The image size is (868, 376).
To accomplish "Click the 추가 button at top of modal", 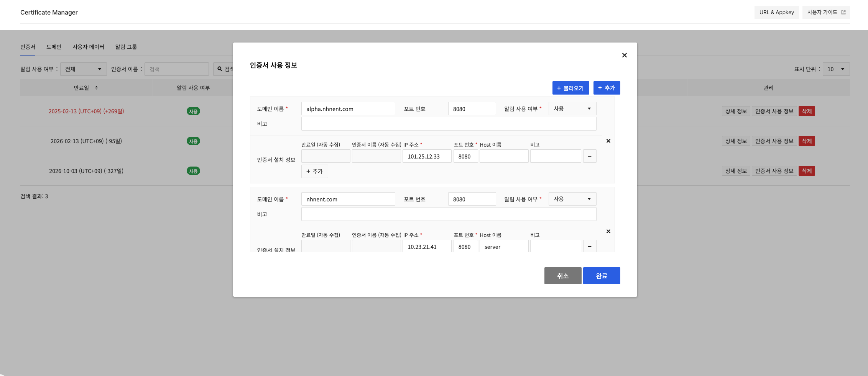I will coord(607,88).
